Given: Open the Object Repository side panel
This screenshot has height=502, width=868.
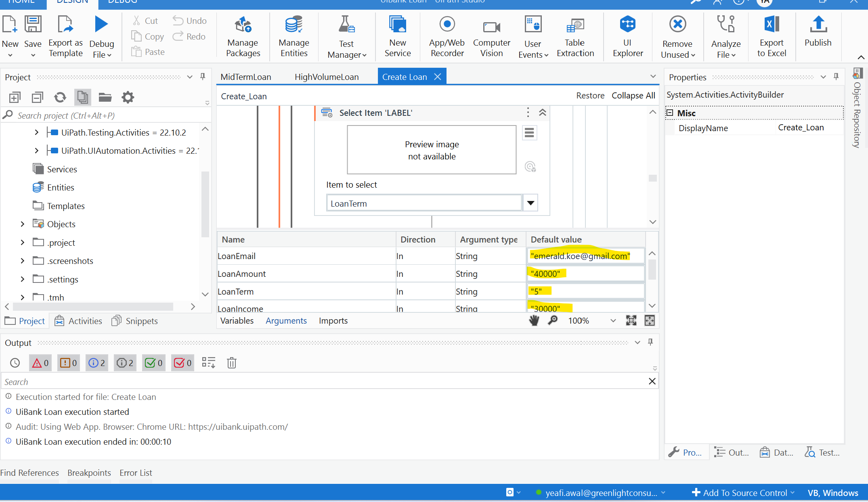Looking at the screenshot, I should [857, 108].
